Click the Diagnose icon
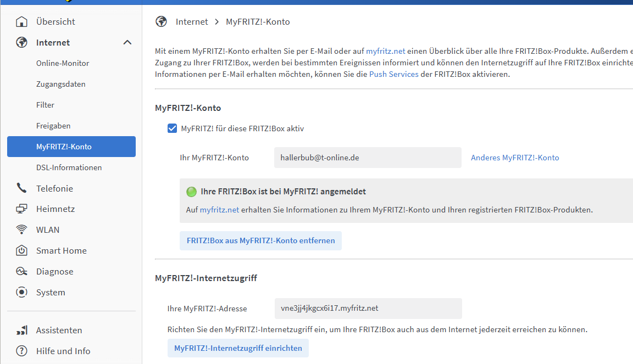Screen dimensions: 633x364 coord(21,272)
